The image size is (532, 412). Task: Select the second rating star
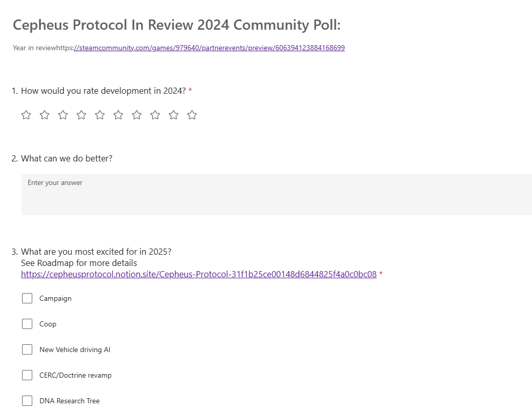[x=45, y=115]
